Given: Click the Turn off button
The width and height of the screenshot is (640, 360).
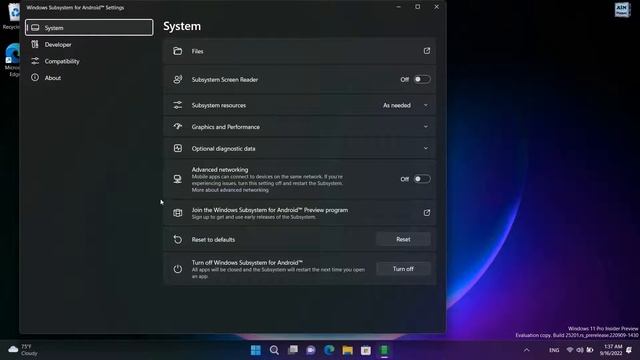Looking at the screenshot, I should pos(403,269).
